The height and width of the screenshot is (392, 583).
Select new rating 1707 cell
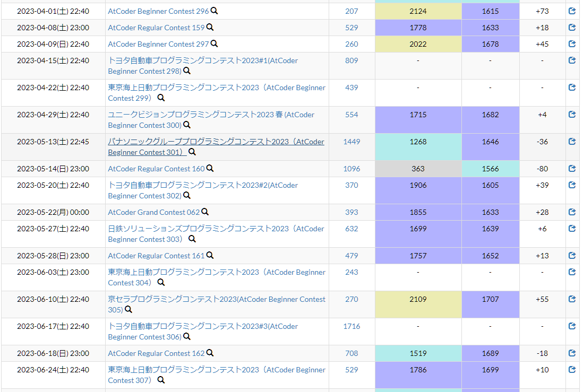coord(491,304)
